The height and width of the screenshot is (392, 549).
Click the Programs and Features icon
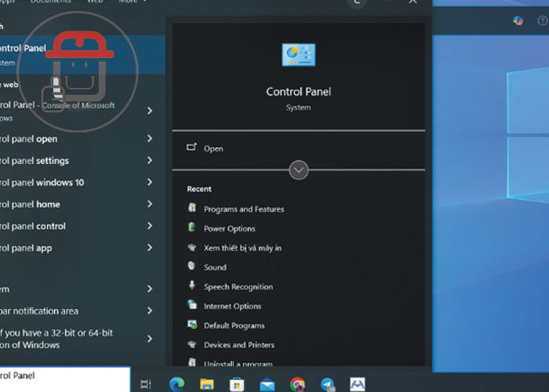(192, 208)
